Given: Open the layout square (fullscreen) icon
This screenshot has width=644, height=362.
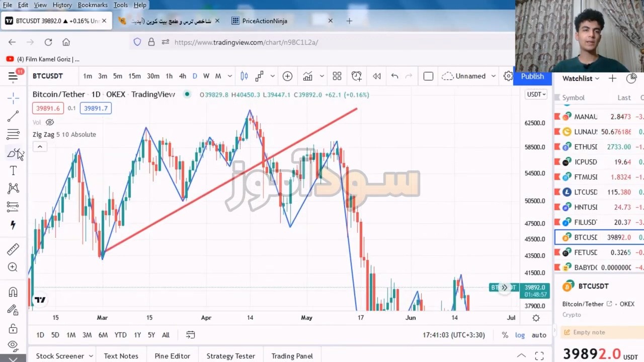Looking at the screenshot, I should click(428, 76).
